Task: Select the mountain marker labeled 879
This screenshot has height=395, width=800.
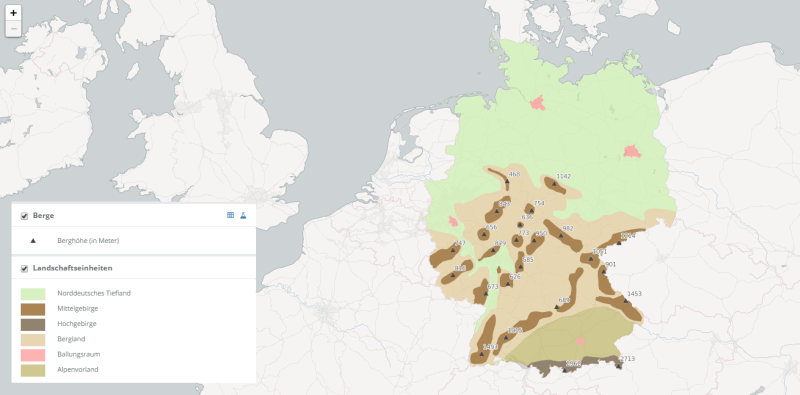Action: coord(493,250)
